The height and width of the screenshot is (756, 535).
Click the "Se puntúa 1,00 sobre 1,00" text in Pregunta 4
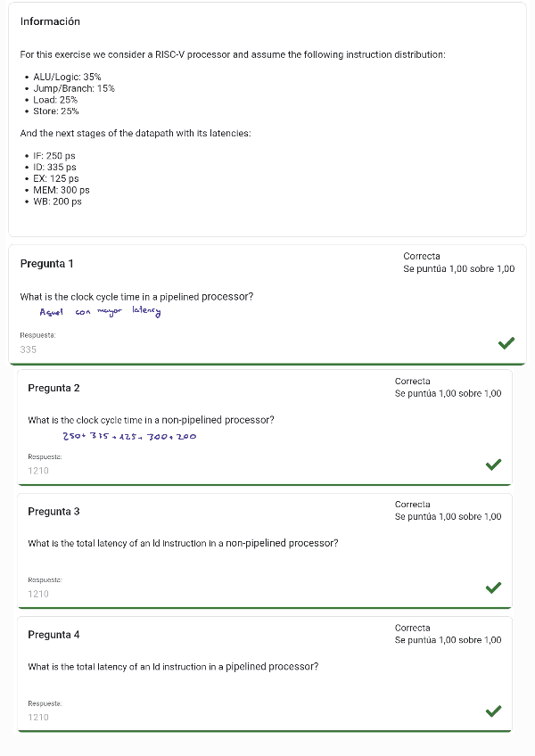(x=448, y=640)
